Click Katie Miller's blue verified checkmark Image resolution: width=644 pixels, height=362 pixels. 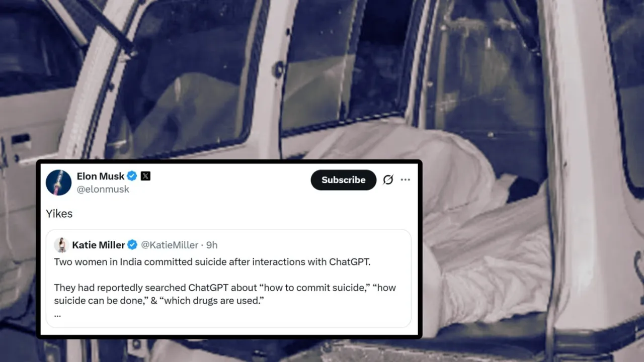[x=132, y=245]
